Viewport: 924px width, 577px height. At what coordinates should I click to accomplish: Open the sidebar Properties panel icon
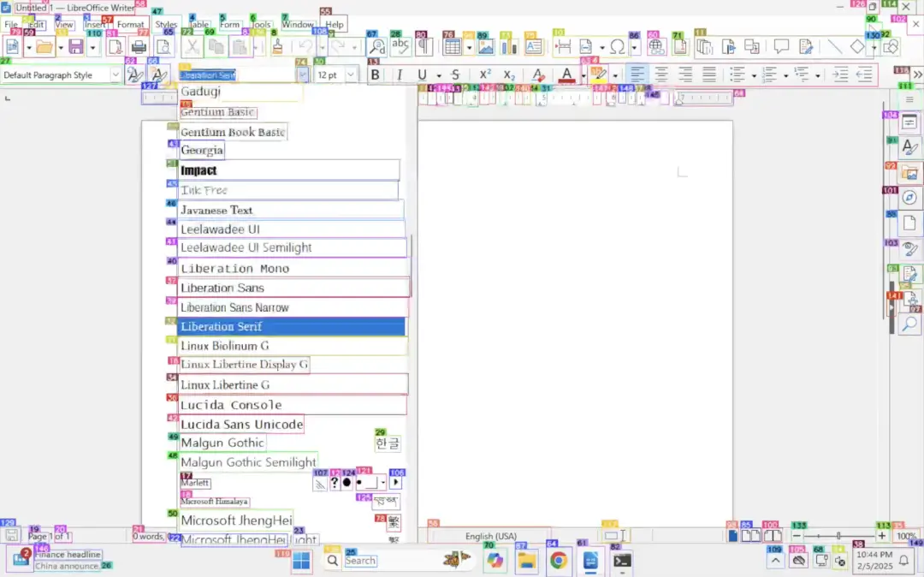click(909, 122)
